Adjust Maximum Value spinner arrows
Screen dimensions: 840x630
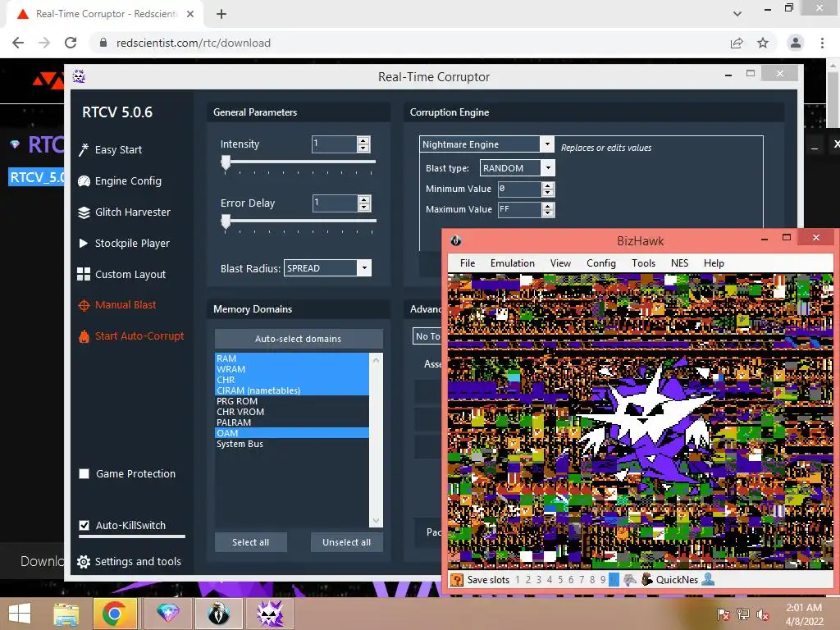547,209
